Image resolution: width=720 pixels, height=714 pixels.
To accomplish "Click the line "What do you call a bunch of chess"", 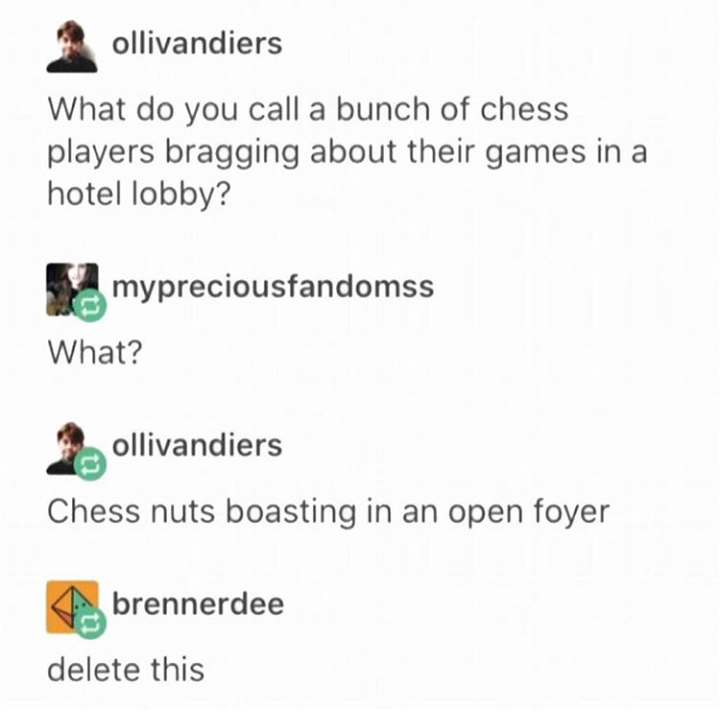I will click(308, 110).
